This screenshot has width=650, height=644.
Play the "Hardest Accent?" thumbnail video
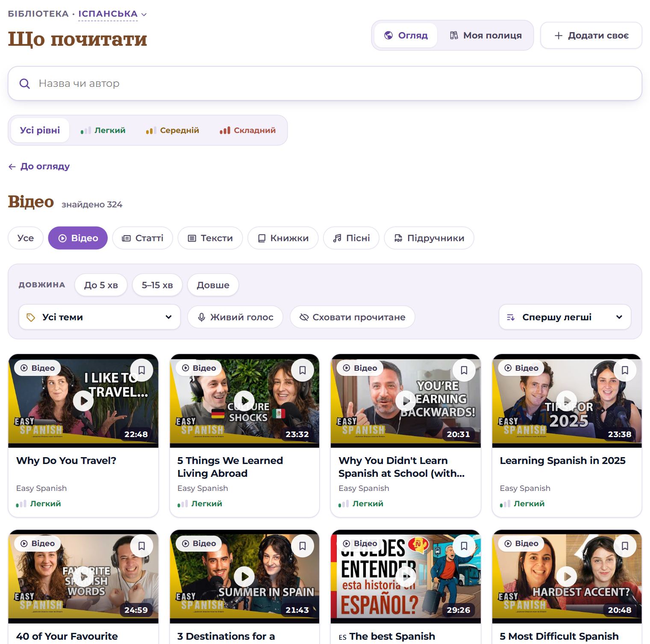coord(567,576)
